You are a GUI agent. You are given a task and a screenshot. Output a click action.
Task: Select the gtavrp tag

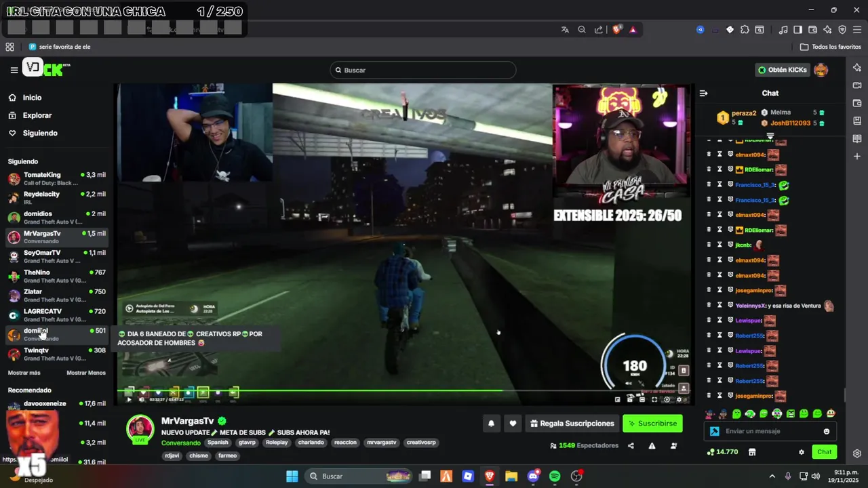[247, 443]
